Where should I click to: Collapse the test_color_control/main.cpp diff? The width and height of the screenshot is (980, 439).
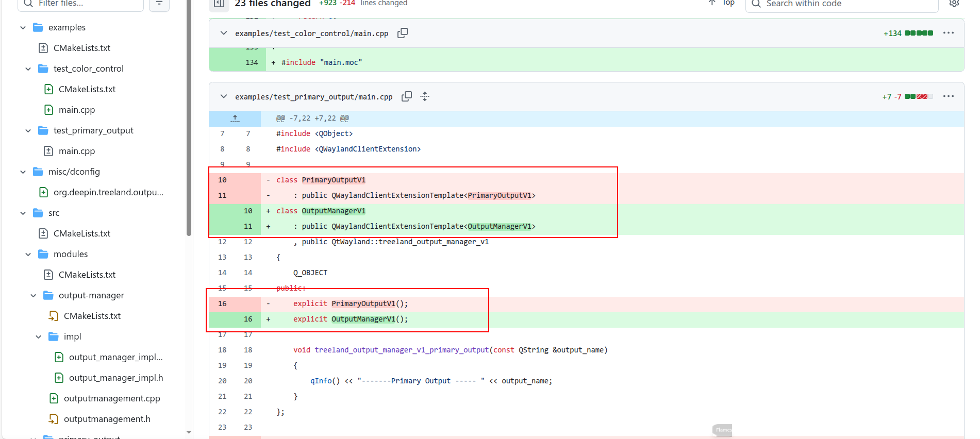click(x=224, y=33)
